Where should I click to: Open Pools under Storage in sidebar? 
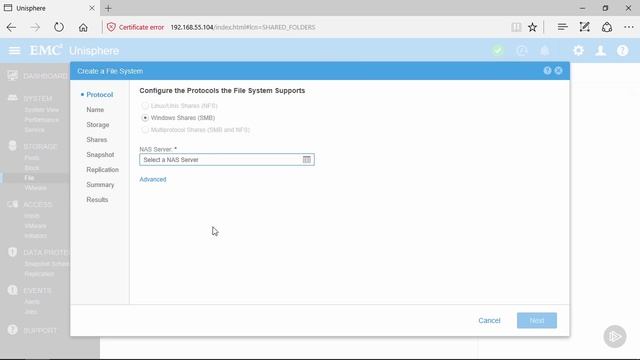coord(32,158)
